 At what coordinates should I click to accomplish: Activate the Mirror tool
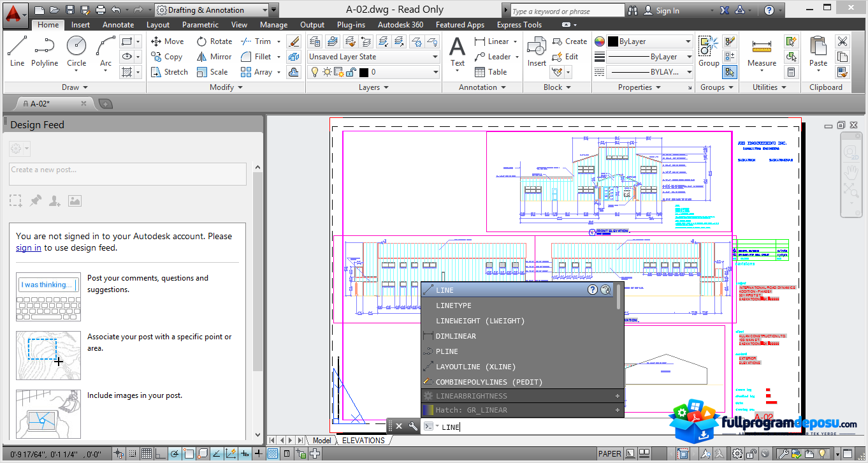coord(214,57)
